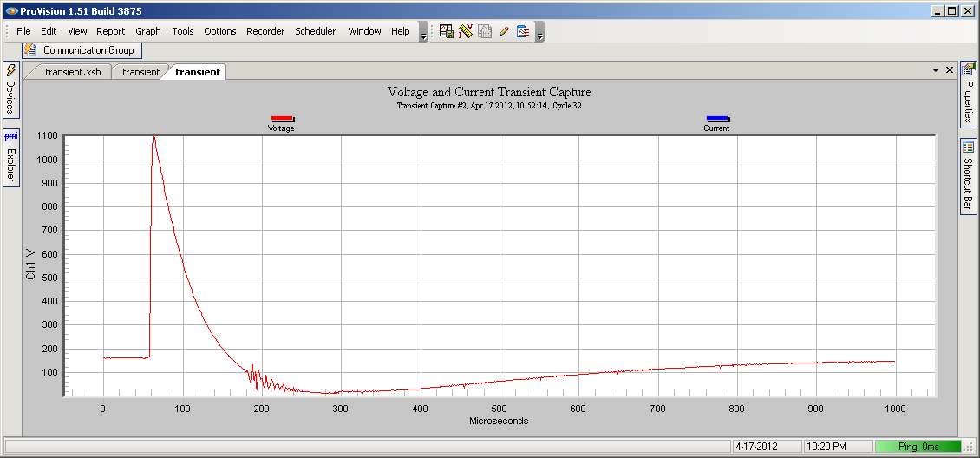This screenshot has height=458, width=980.
Task: Click the 1100 value on voltage axis
Action: pyautogui.click(x=48, y=136)
